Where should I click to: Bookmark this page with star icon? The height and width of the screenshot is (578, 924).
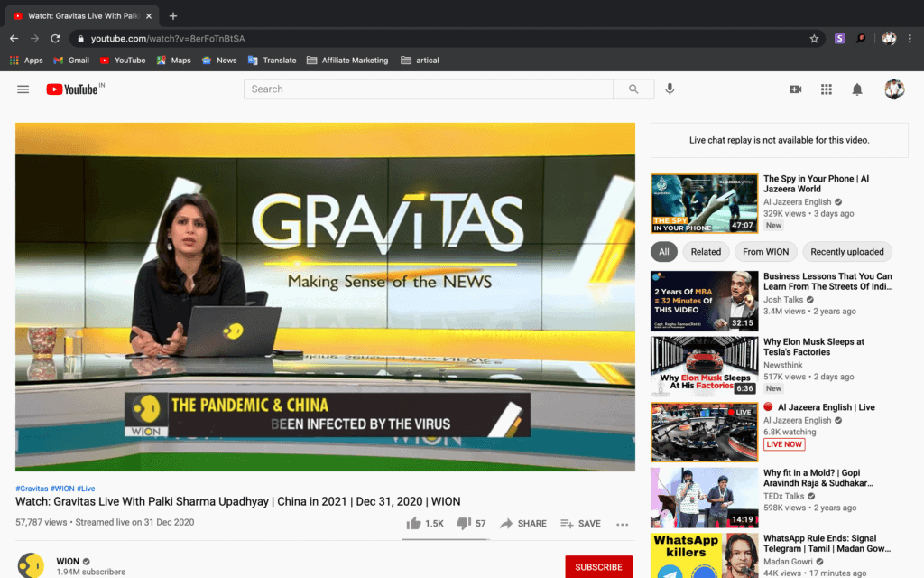(814, 38)
